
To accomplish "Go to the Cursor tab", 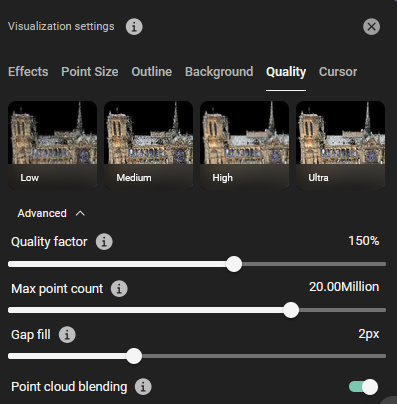I will tap(338, 72).
